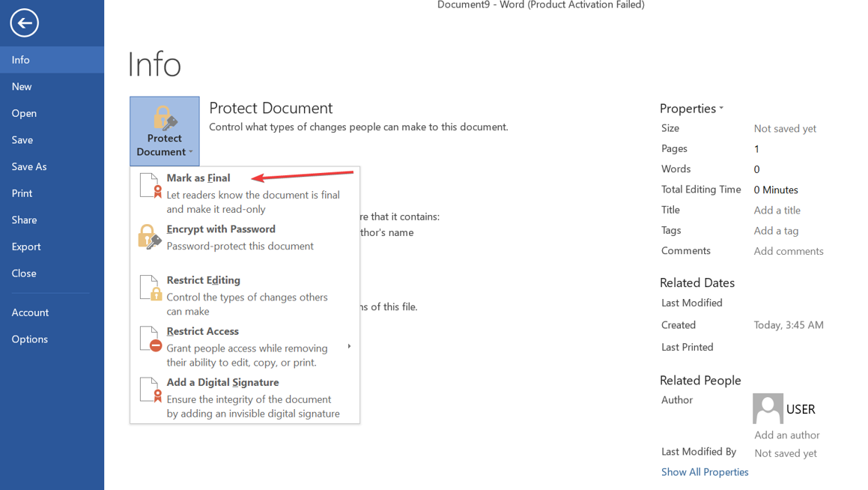This screenshot has height=490, width=868.
Task: Click the USER author avatar picture
Action: point(768,408)
